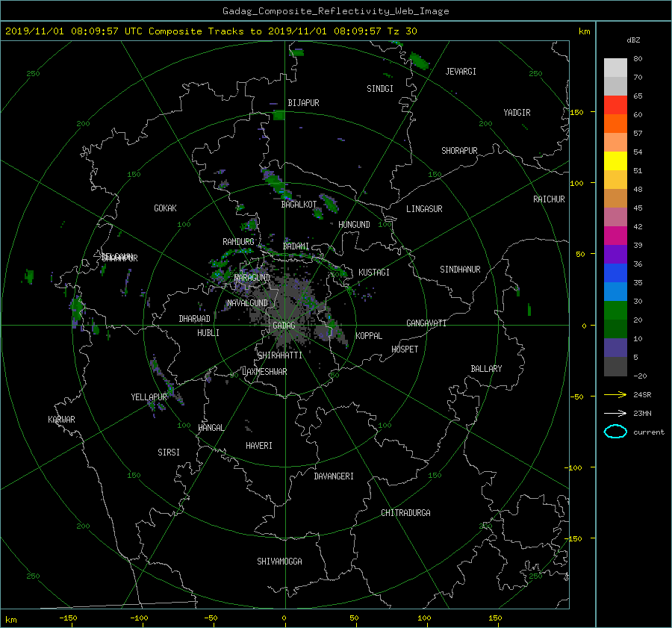This screenshot has height=628, width=672.
Task: Click the GOKAK city label
Action: tap(166, 208)
